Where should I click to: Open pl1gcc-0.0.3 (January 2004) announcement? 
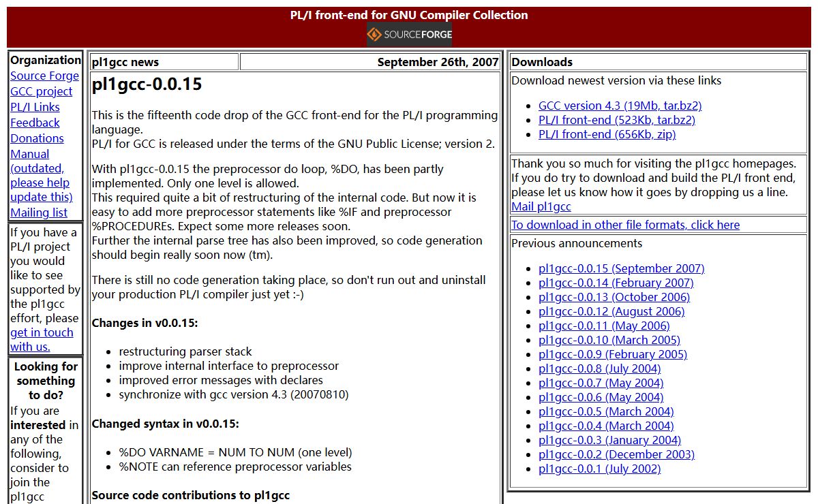(x=609, y=440)
